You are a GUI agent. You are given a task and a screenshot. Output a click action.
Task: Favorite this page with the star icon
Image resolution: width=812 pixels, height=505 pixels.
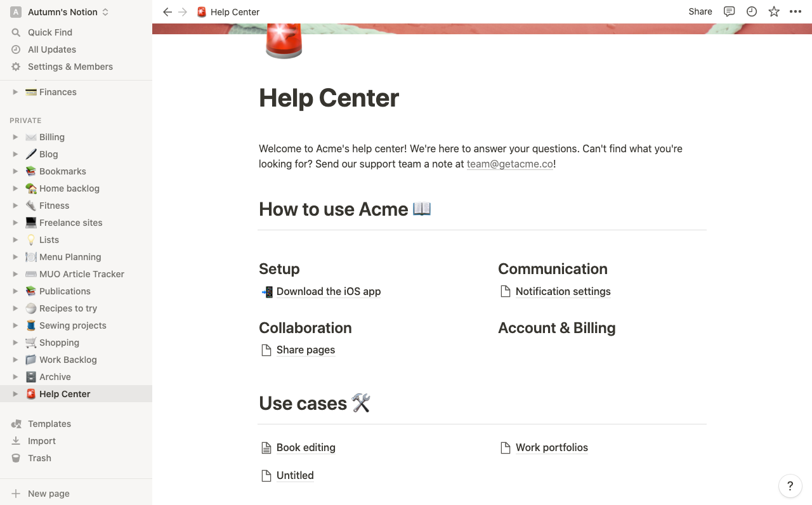774,11
